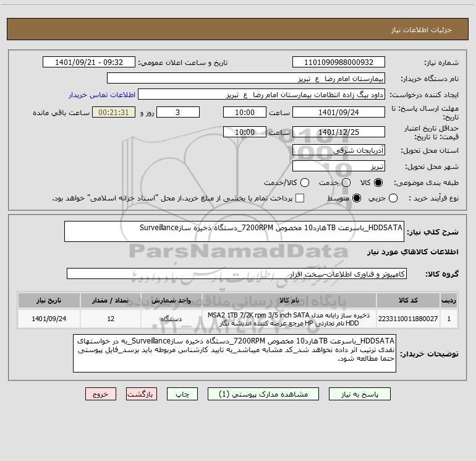Select the کالا radio button
476x461 pixels.
pos(378,183)
